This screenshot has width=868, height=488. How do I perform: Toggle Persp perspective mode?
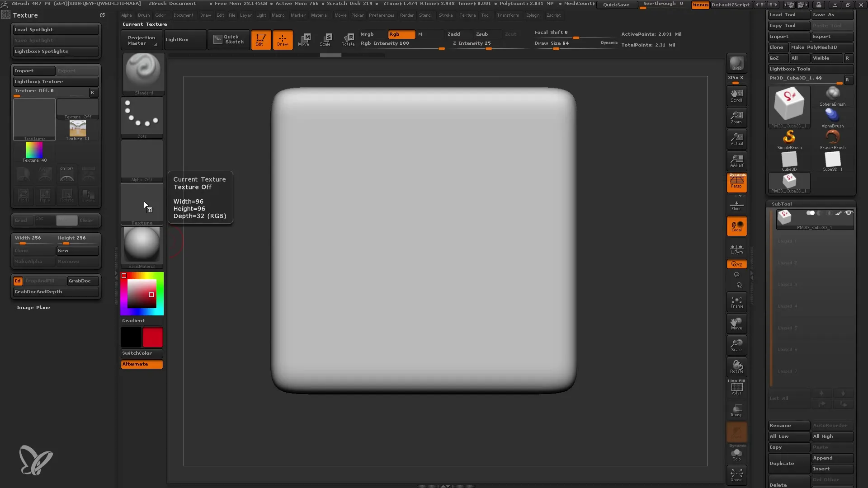coord(736,183)
